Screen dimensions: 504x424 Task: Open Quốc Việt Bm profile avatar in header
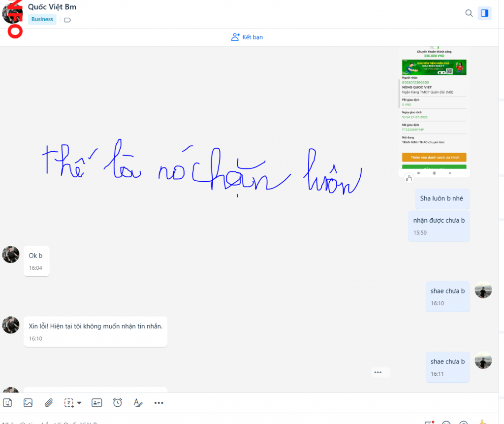(x=12, y=13)
